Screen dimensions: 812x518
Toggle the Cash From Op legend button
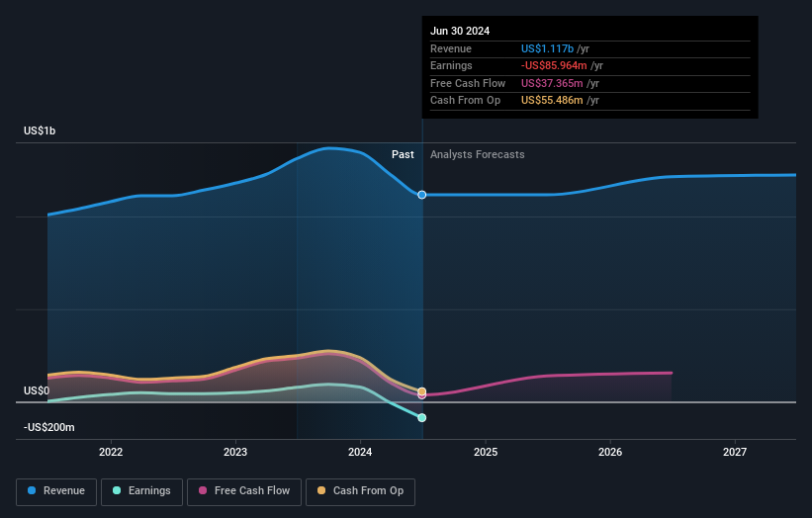[x=360, y=491]
